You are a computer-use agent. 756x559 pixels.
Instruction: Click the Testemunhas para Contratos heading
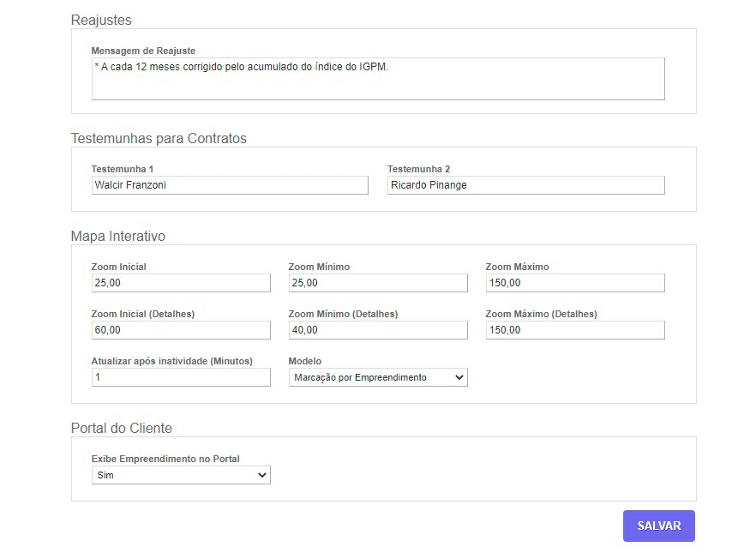(159, 138)
